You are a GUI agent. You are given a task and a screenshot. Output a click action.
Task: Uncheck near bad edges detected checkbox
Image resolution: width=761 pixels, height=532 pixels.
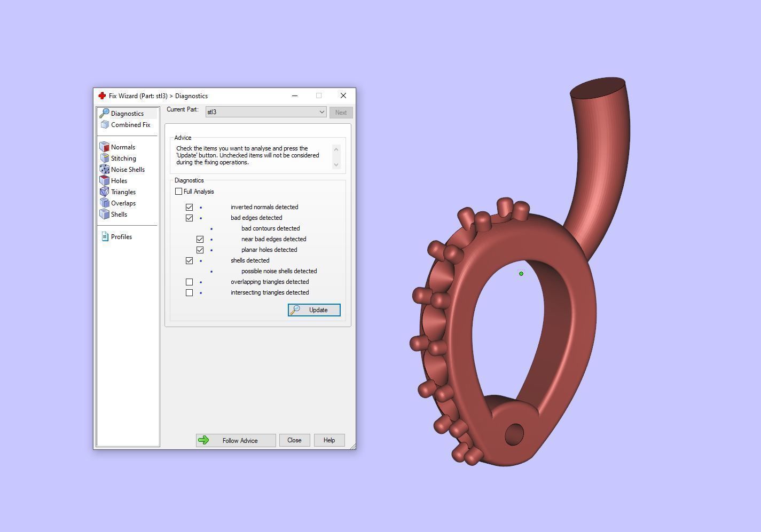click(x=200, y=239)
